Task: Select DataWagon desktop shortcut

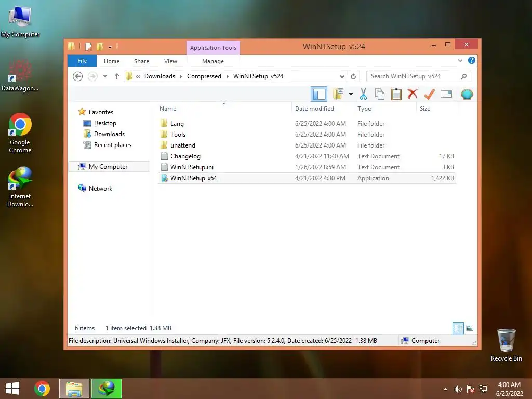Action: point(20,75)
